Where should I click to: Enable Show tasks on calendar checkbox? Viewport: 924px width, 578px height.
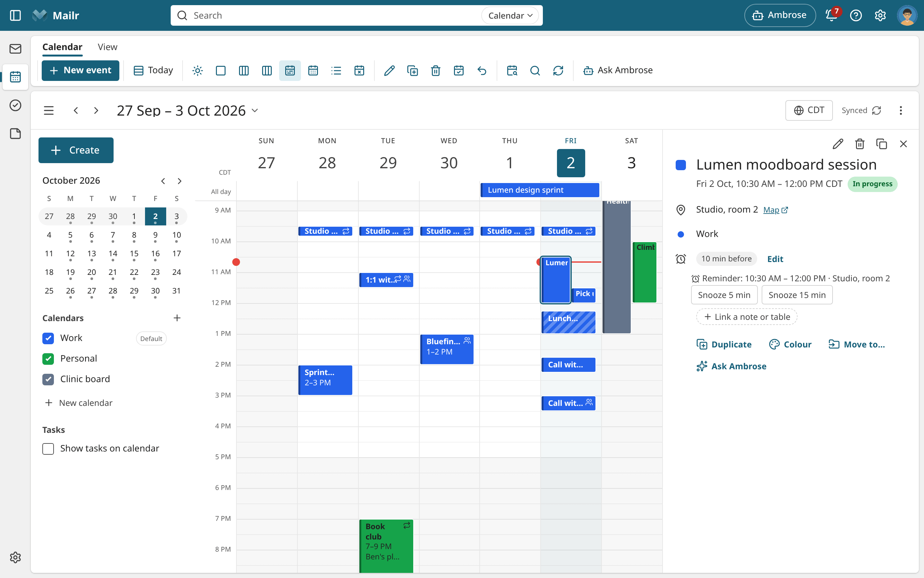[48, 448]
